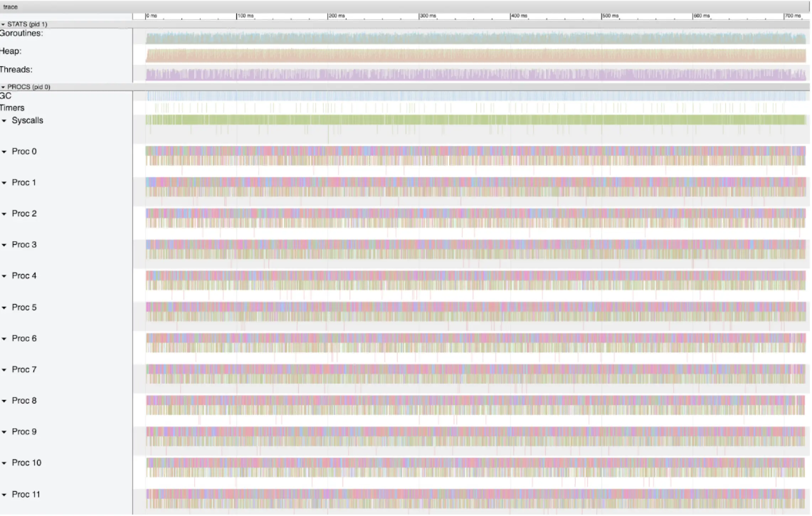Image resolution: width=812 pixels, height=516 pixels.
Task: Click the 700 ms ruler mark
Action: click(x=792, y=16)
